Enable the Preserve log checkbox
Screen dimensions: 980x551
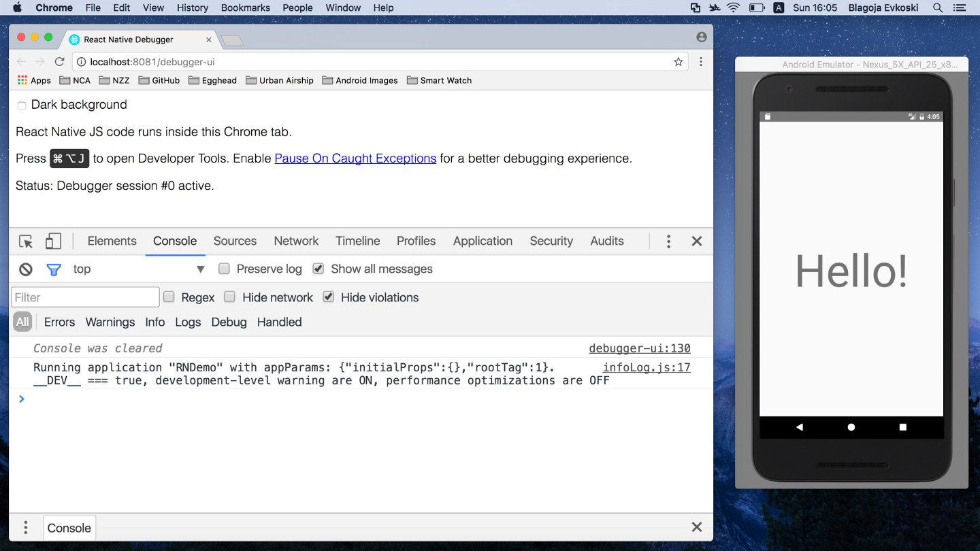coord(224,269)
